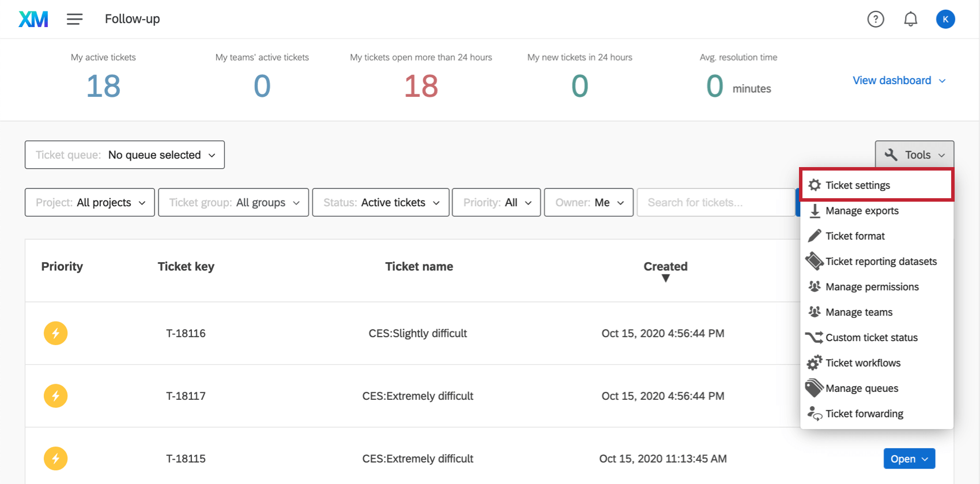
Task: Open ticket key T-18117
Action: click(x=186, y=396)
